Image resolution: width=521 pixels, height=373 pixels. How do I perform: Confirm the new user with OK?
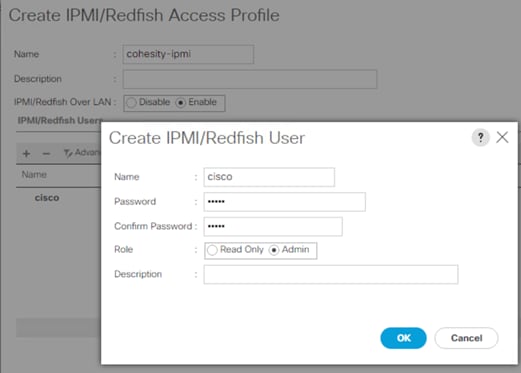(403, 338)
